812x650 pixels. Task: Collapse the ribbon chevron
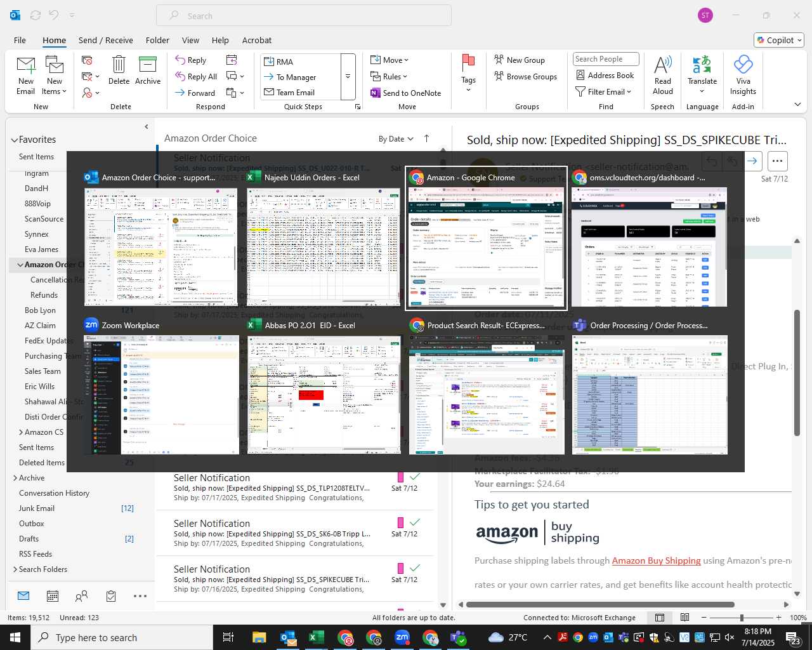(797, 104)
